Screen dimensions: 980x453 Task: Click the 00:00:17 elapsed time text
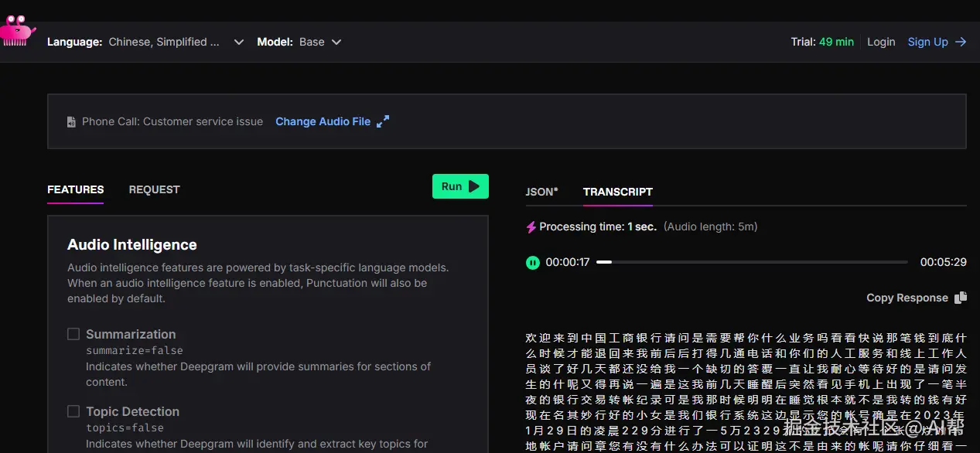(x=568, y=262)
